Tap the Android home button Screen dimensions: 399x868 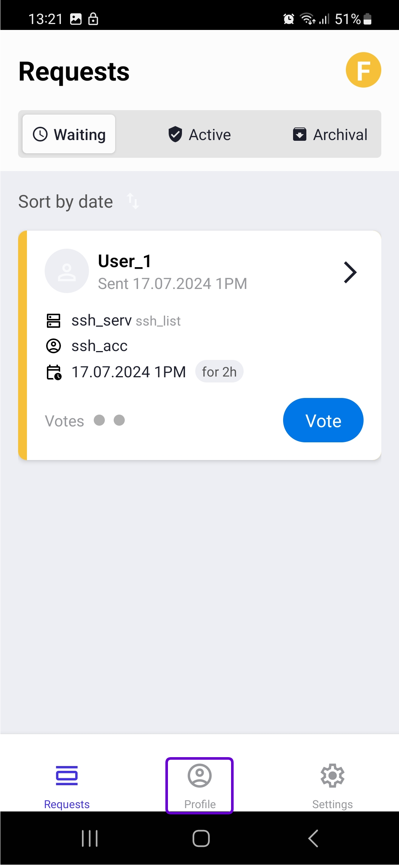click(x=201, y=838)
